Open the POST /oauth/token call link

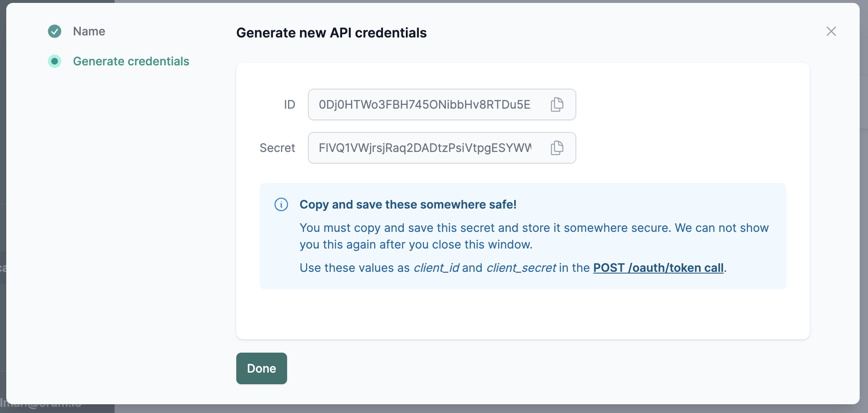[658, 268]
